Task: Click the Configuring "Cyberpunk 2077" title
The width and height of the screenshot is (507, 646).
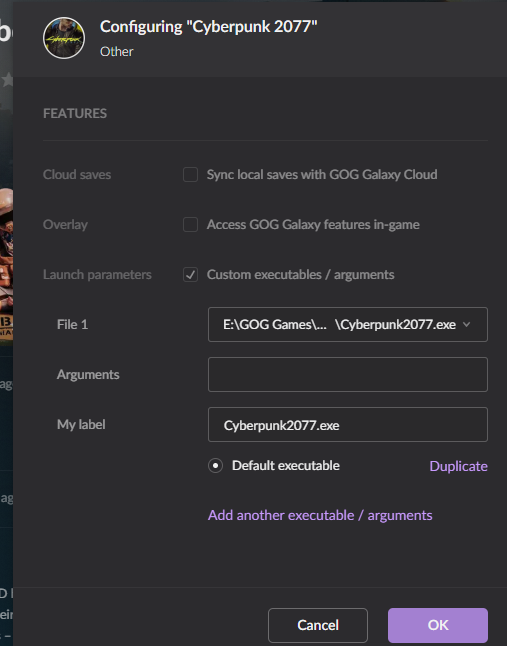Action: point(209,27)
